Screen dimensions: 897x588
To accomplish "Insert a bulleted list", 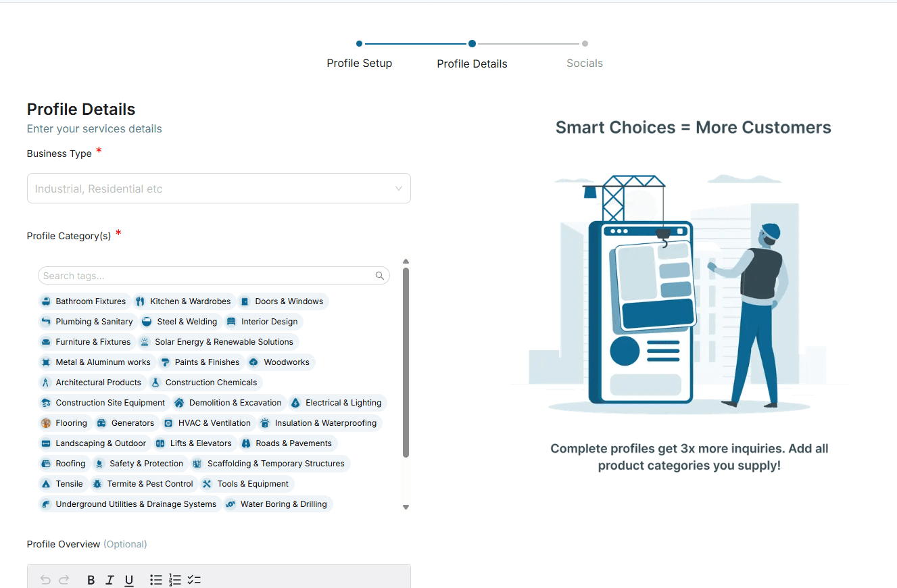I will pyautogui.click(x=156, y=580).
